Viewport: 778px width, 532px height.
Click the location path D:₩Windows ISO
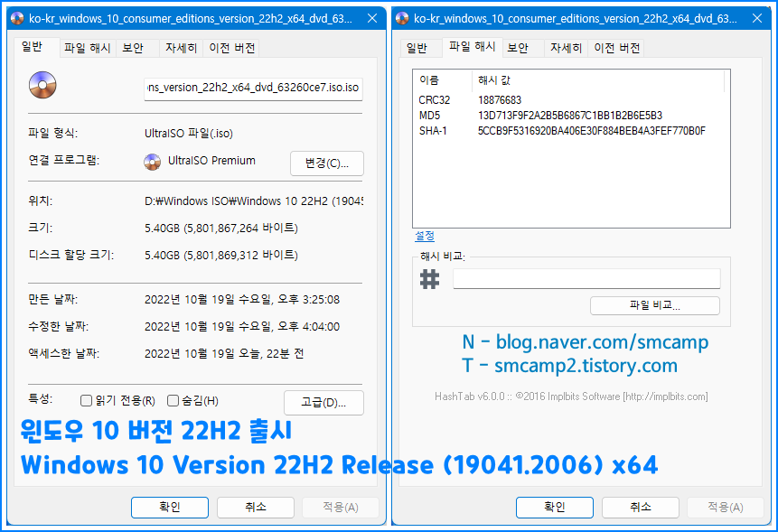(254, 201)
